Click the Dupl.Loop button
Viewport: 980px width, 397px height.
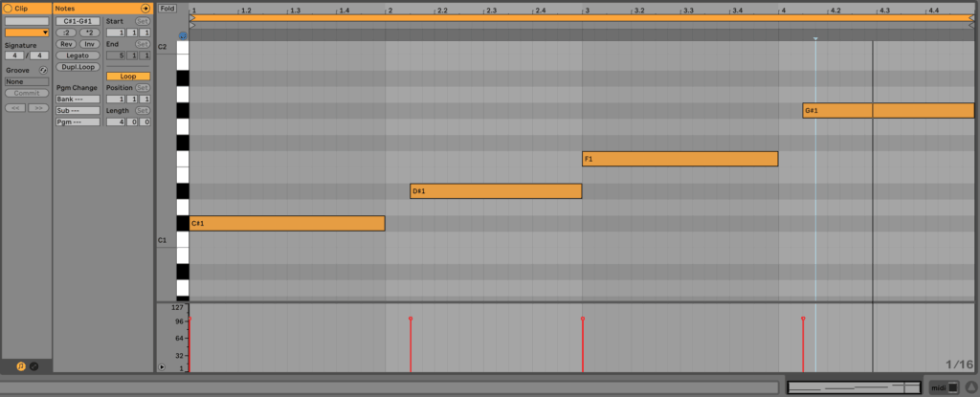click(x=78, y=67)
